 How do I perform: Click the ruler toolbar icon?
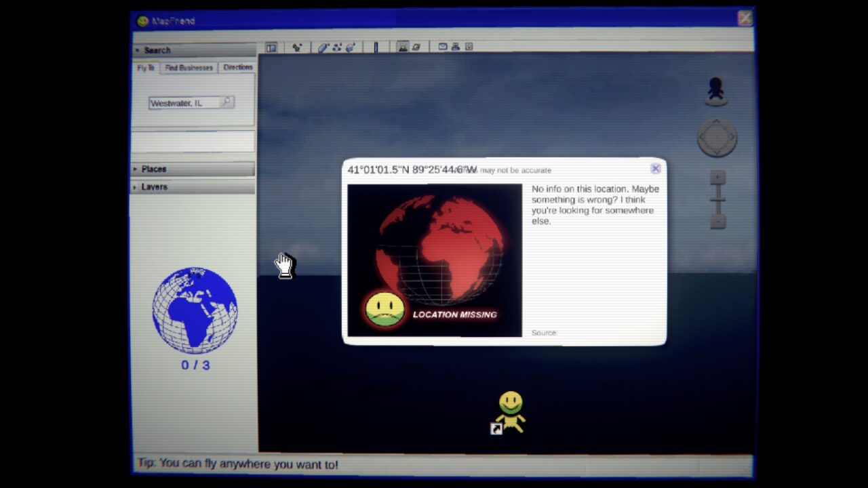click(376, 47)
